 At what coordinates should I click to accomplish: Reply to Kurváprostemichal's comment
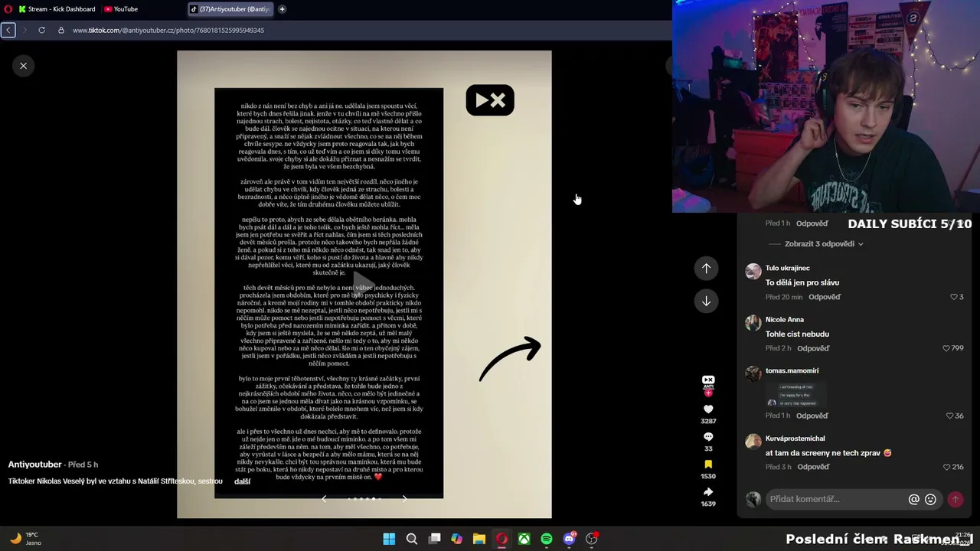click(813, 467)
